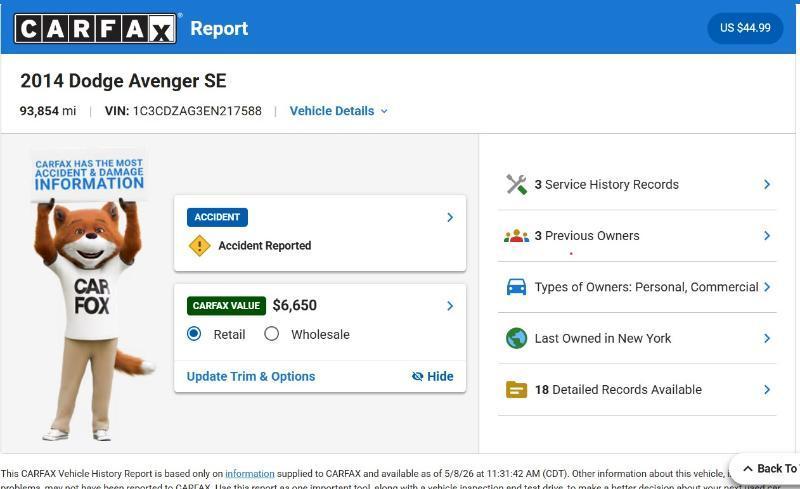This screenshot has width=800, height=489.
Task: Open Previous Owners chevron
Action: click(767, 235)
